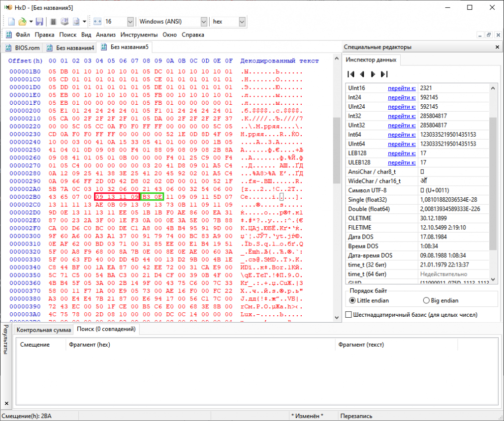504x421 pixels.
Task: Jump to first byte in data inspector
Action: pyautogui.click(x=351, y=74)
